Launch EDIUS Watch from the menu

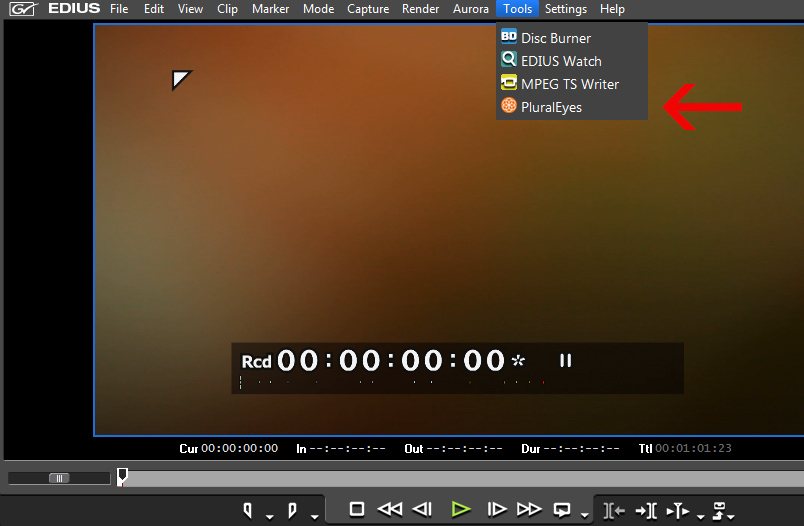(x=561, y=61)
